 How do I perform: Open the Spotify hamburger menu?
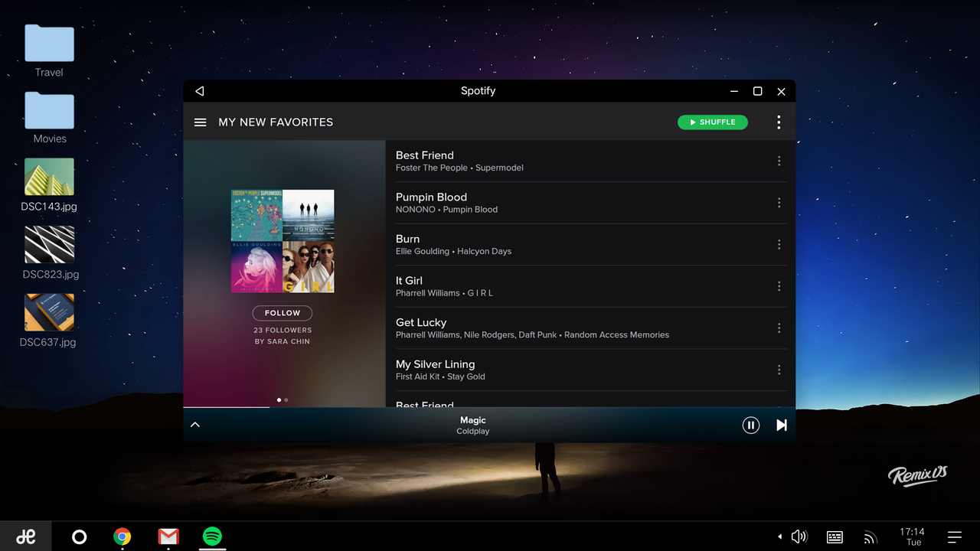coord(200,122)
